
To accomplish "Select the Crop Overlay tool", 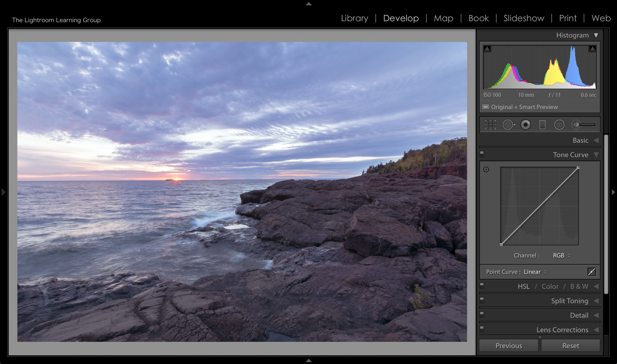I will coord(490,124).
